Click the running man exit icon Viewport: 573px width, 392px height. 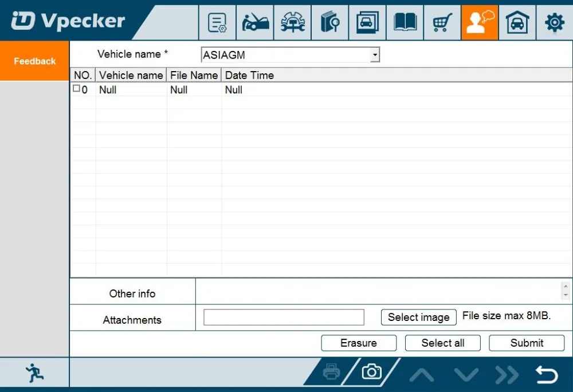34,373
